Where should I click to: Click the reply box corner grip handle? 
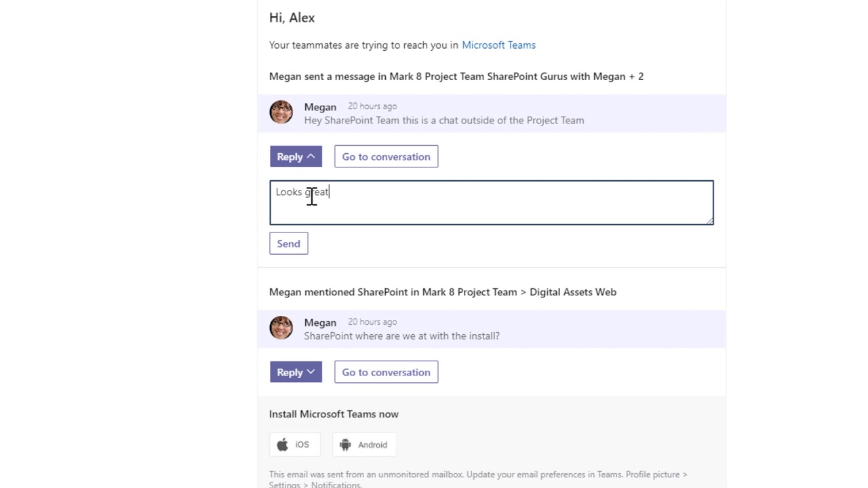point(709,220)
